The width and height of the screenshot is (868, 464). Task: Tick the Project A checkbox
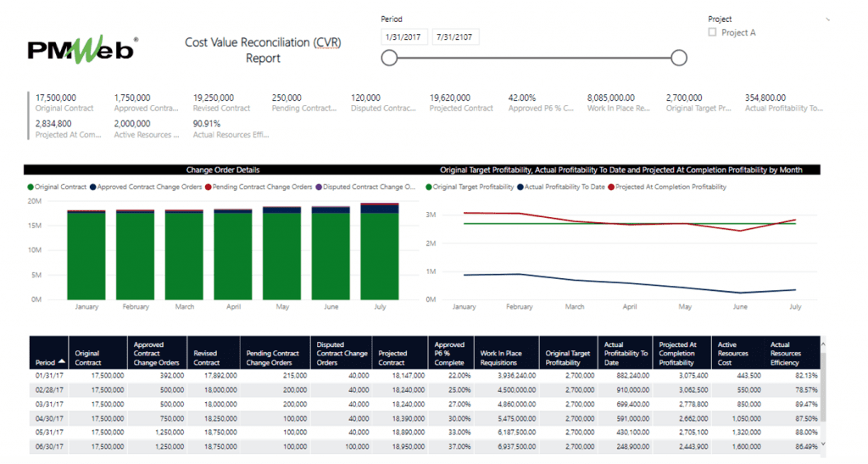coord(712,33)
